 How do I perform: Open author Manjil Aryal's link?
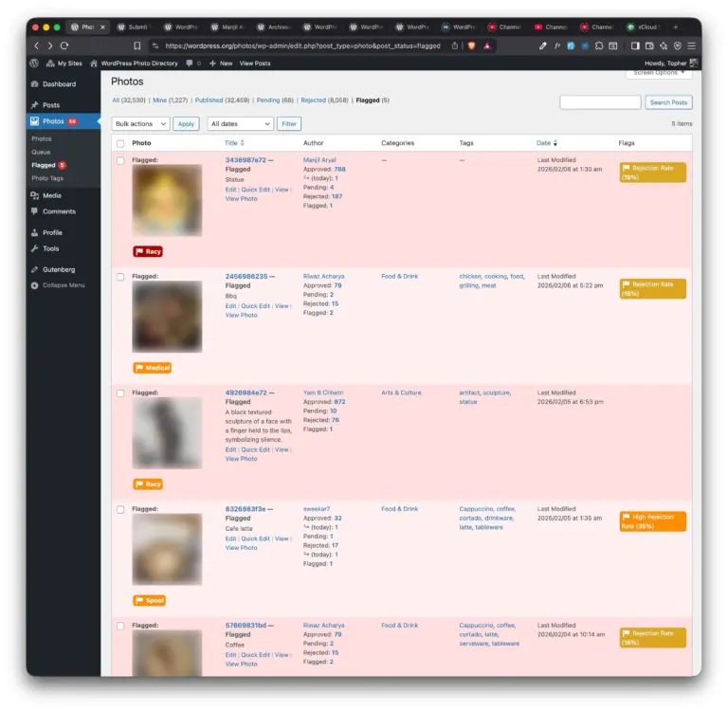319,160
